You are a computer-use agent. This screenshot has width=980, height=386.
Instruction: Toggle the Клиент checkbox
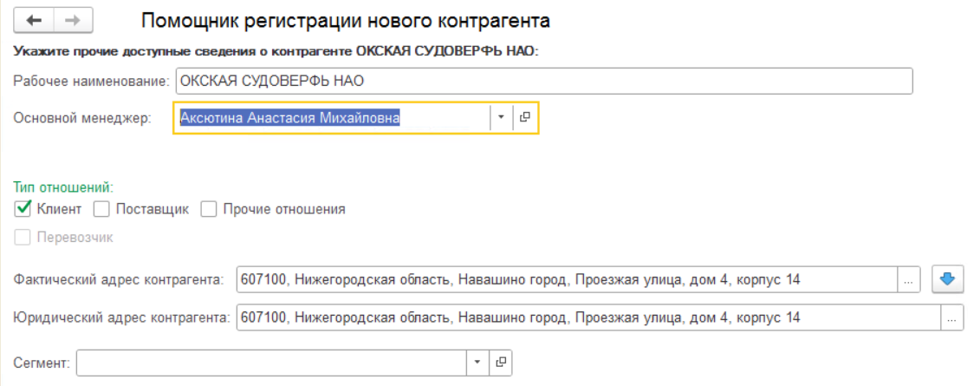pyautogui.click(x=23, y=210)
